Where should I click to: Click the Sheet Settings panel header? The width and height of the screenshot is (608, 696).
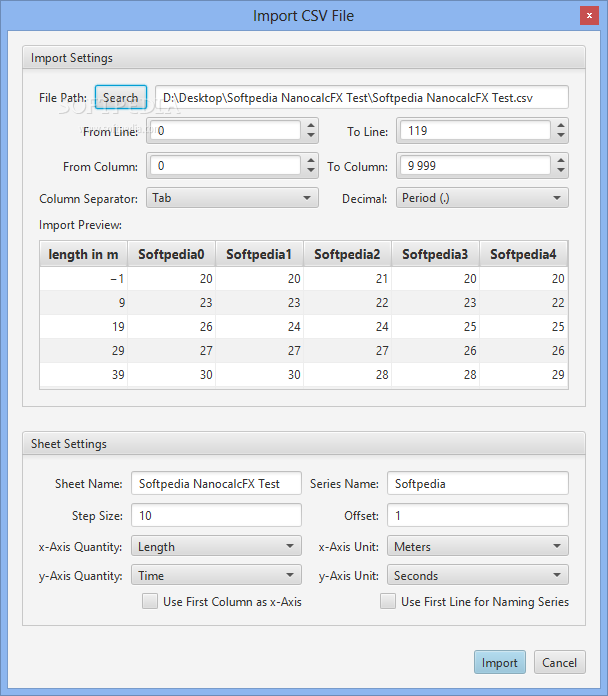[304, 443]
